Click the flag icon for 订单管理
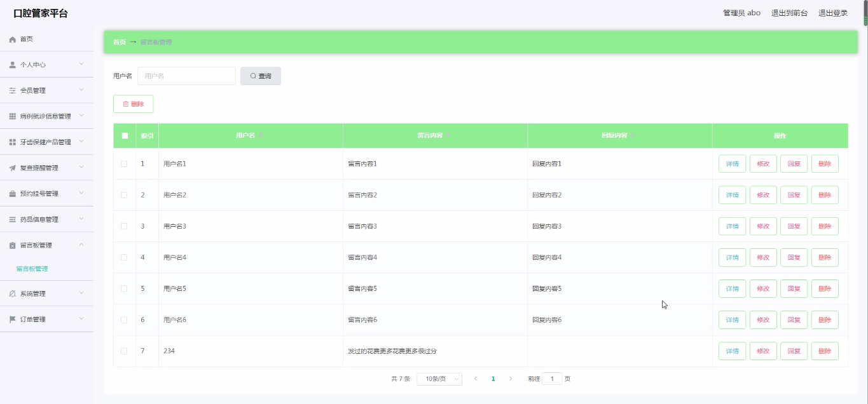Image resolution: width=868 pixels, height=404 pixels. point(12,320)
